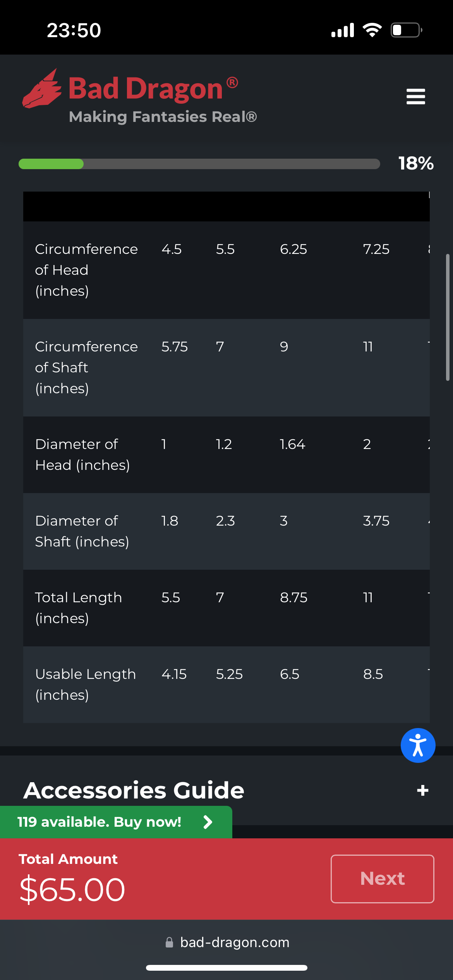The height and width of the screenshot is (980, 453).
Task: Click the red dragon logo icon
Action: click(x=42, y=89)
